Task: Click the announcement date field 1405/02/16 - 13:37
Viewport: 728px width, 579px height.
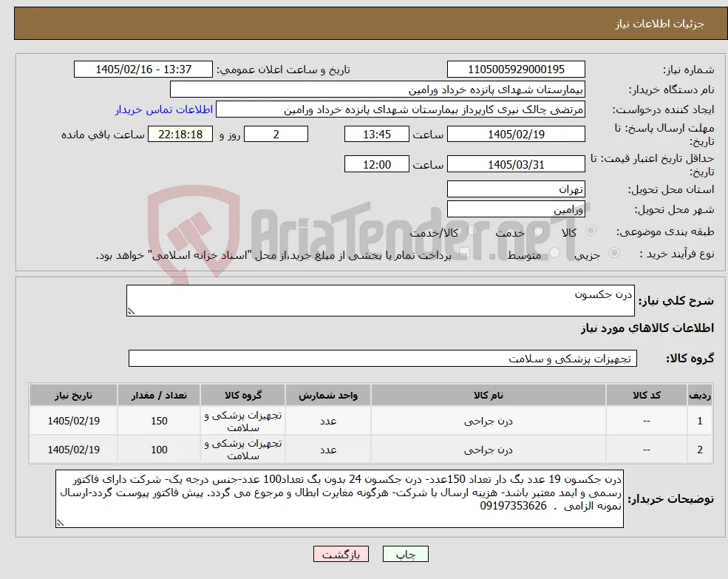Action: click(143, 70)
